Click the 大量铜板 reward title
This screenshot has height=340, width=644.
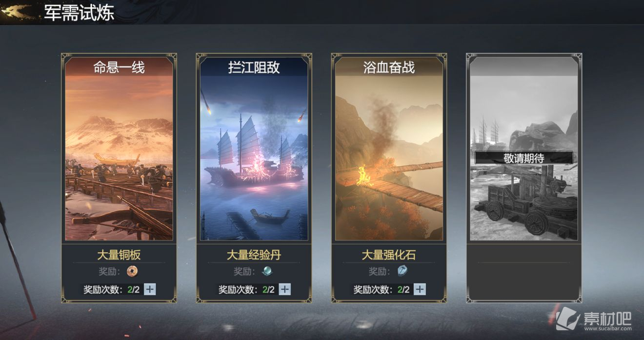tap(119, 255)
